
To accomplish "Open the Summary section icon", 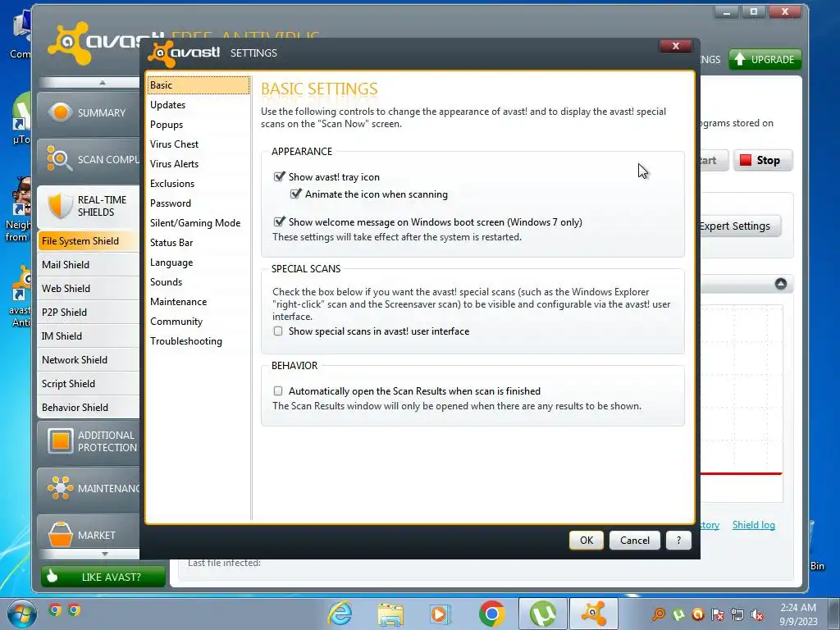I will pyautogui.click(x=59, y=112).
